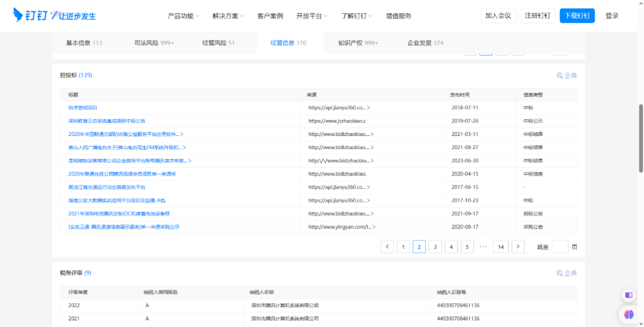
Task: Open the 企典 icon in 税务评级 section
Action: pos(567,273)
